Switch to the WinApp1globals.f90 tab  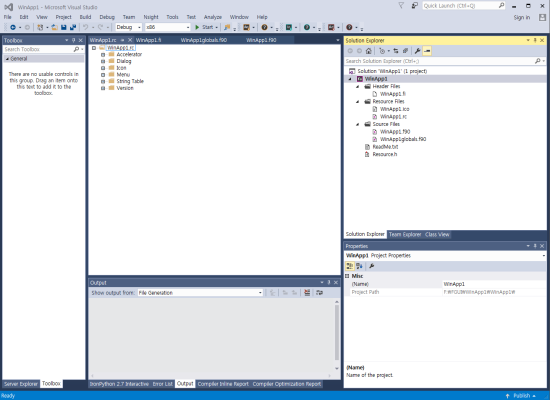click(x=204, y=40)
